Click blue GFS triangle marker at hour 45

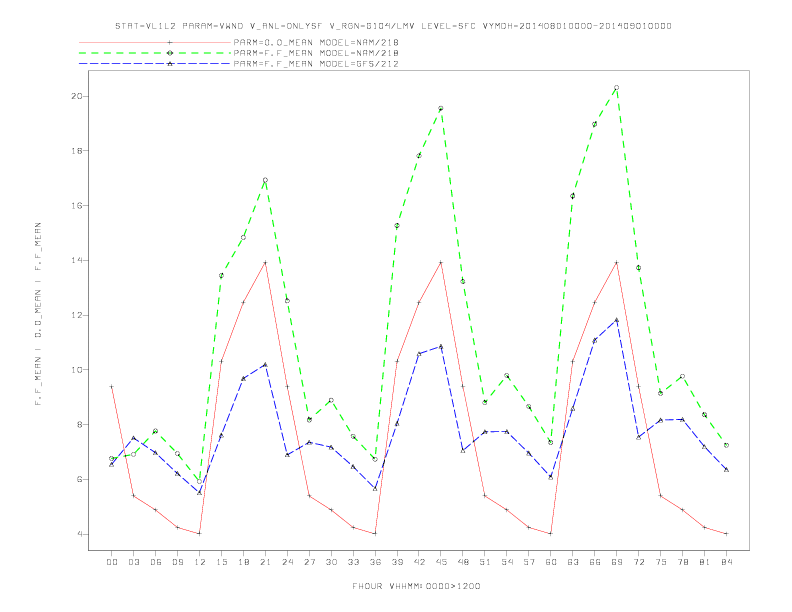(x=441, y=346)
